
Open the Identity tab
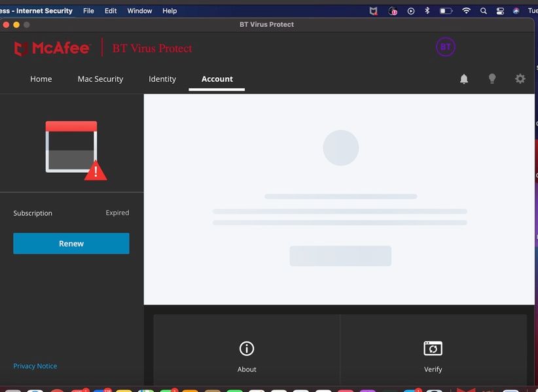162,79
